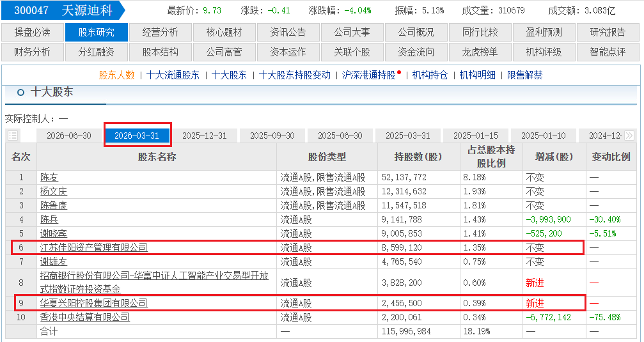Click 华夏兴阳控股集团有限公司 link
Image resolution: width=644 pixels, height=342 pixels.
point(93,304)
